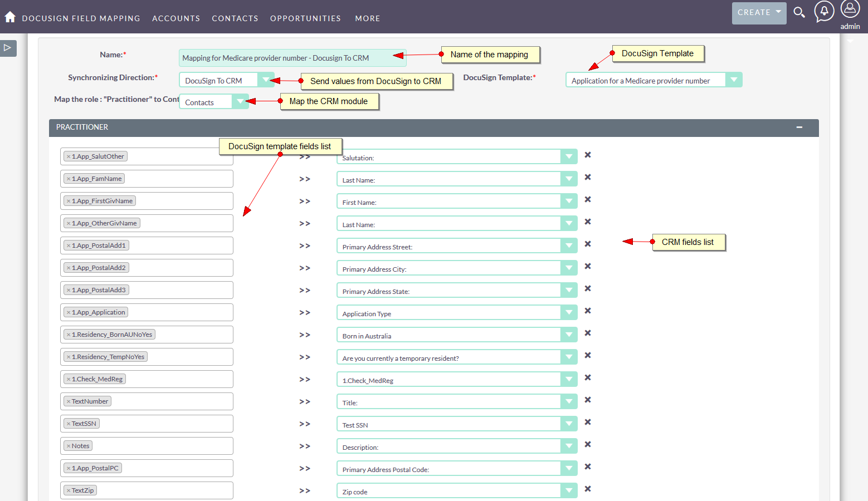Open the More menu

click(x=368, y=18)
